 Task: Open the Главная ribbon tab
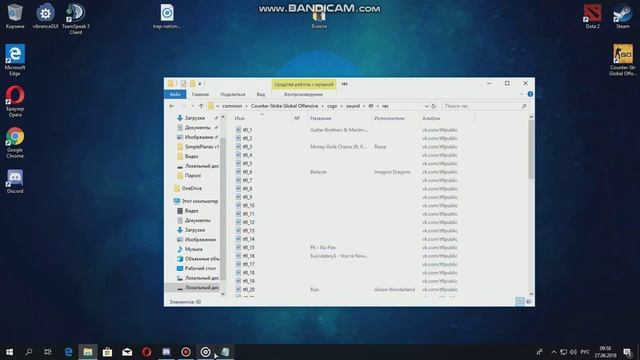point(200,94)
